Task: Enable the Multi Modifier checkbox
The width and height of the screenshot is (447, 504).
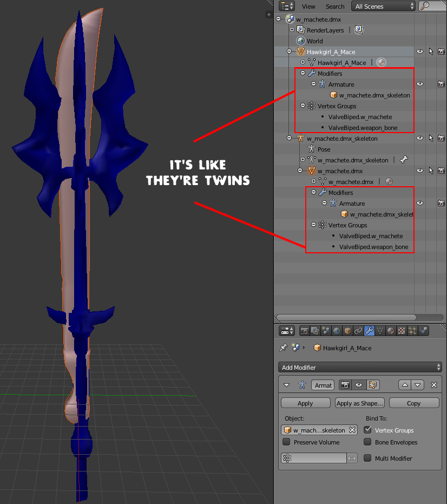Action: coord(367,458)
